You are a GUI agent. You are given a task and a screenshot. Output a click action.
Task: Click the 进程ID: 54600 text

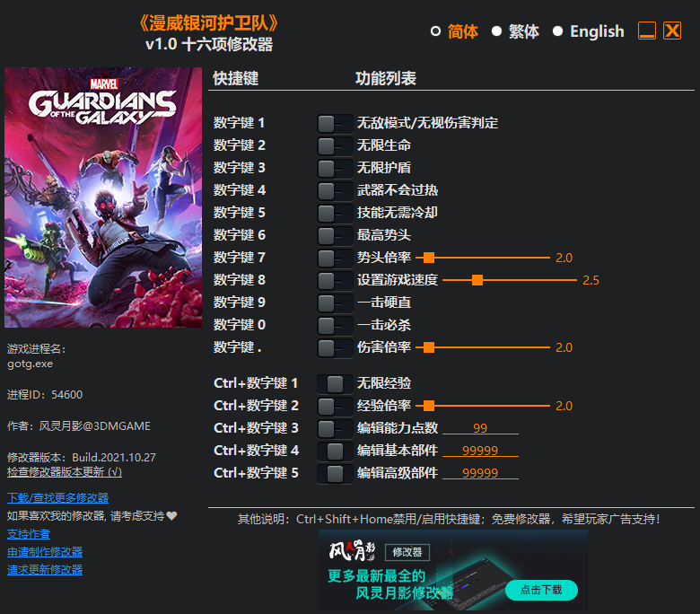coord(45,395)
